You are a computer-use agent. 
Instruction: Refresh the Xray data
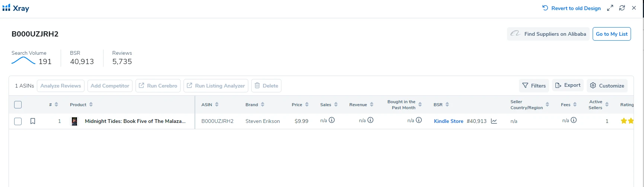[622, 8]
